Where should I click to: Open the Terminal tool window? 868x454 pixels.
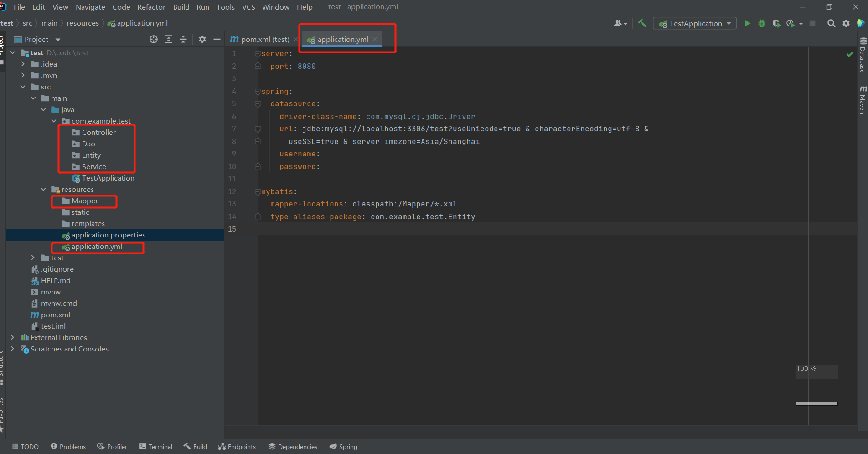click(x=156, y=447)
